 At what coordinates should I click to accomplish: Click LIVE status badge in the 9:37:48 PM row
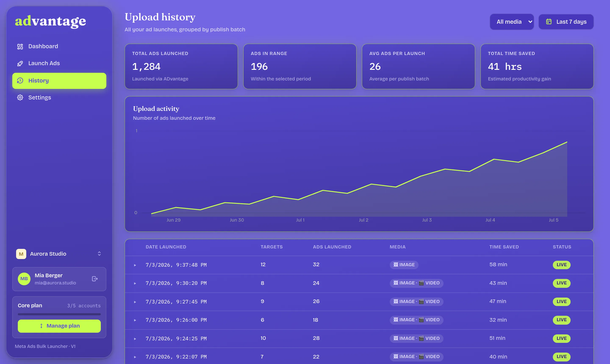[561, 265]
